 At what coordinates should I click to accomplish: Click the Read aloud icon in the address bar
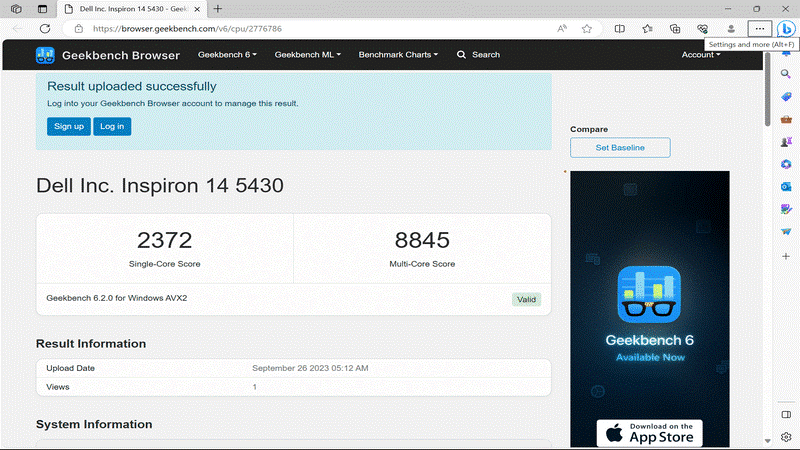562,29
